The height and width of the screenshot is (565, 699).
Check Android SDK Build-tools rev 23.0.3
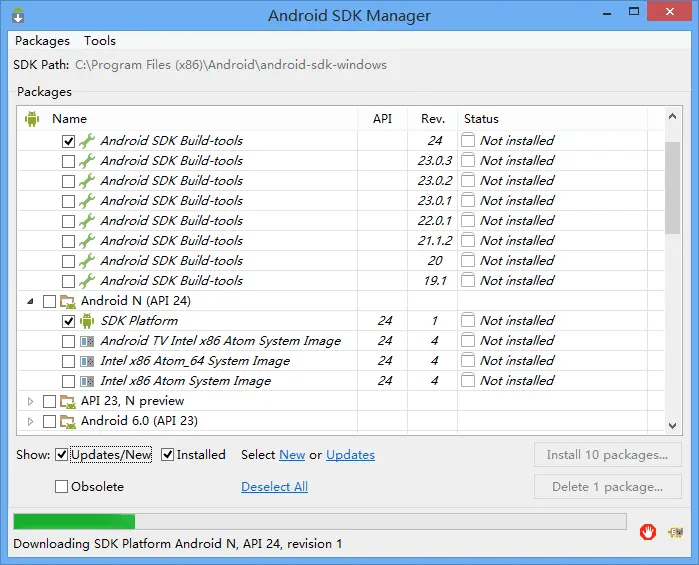(68, 161)
